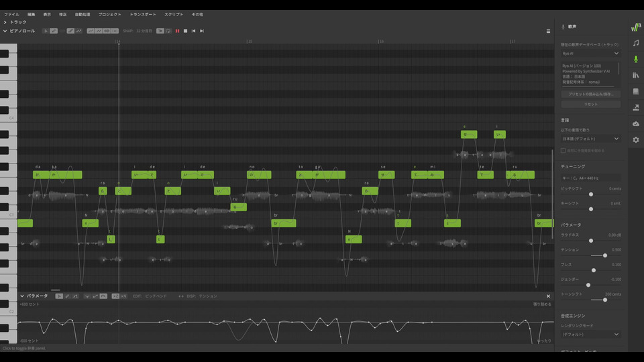This screenshot has width=644, height=362.
Task: Select the third draw tool in parameter panel
Action: click(x=75, y=296)
